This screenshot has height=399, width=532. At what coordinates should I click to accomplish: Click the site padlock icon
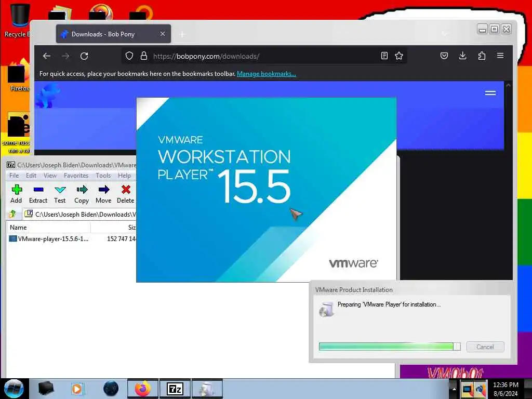tap(144, 56)
